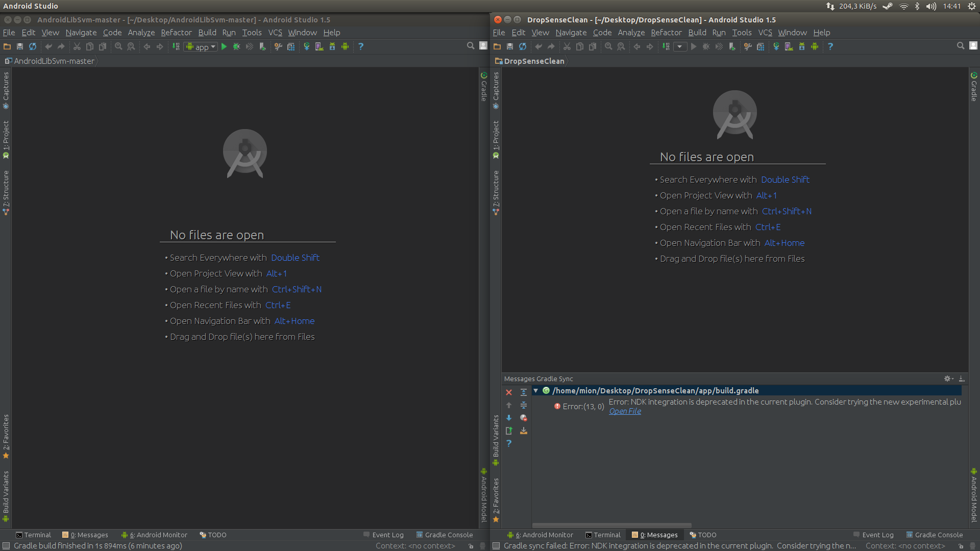Attach debugger to Android process in AndroidLibSvm window
Image resolution: width=980 pixels, height=551 pixels.
tap(262, 46)
